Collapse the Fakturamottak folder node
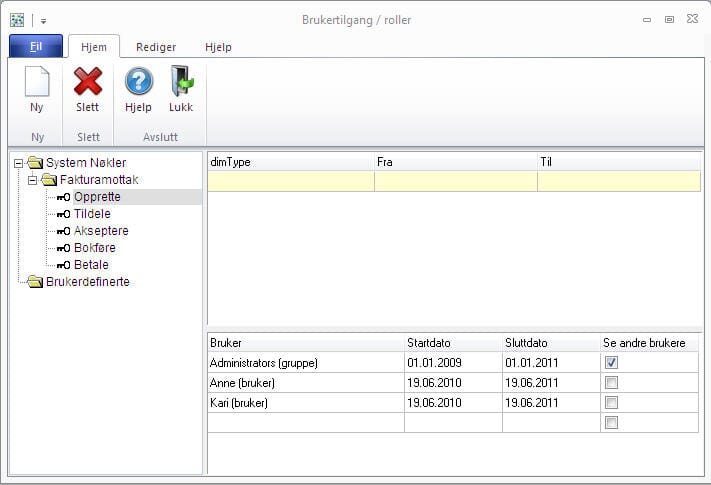This screenshot has height=485, width=711. click(32, 180)
